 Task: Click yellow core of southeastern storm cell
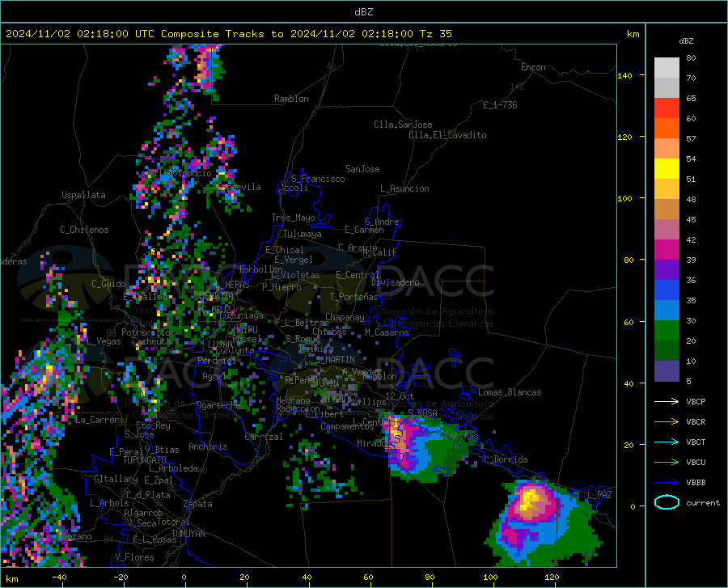tap(530, 499)
